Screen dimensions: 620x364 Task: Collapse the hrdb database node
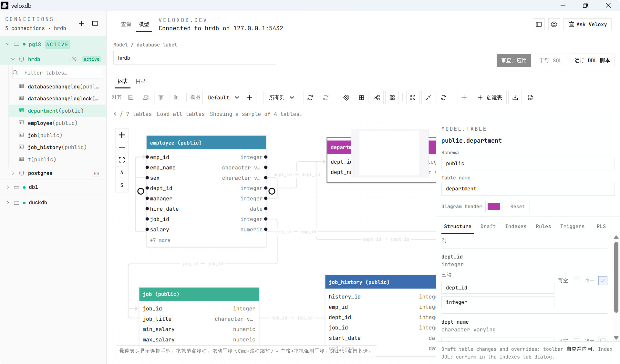pyautogui.click(x=13, y=59)
